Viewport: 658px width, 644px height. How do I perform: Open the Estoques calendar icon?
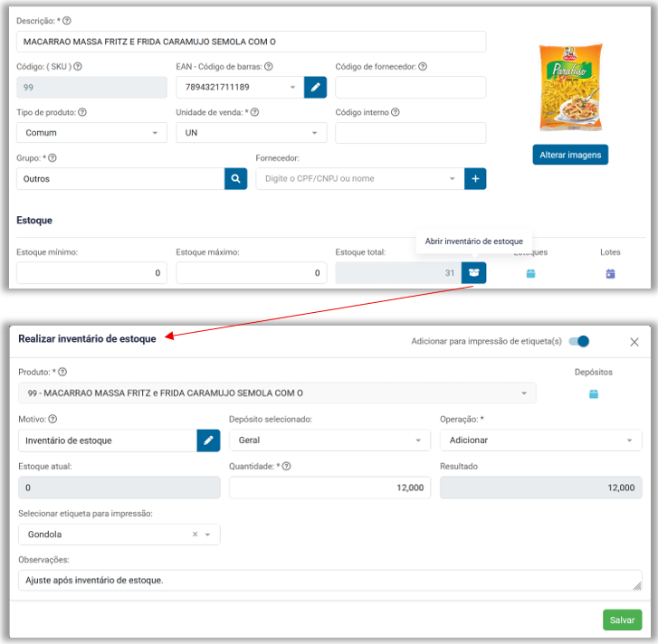click(x=531, y=273)
